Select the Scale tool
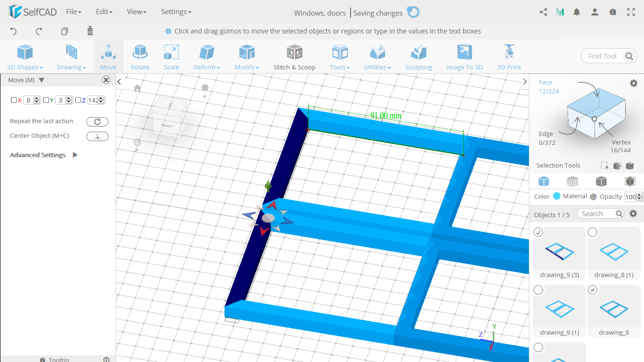Image resolution: width=644 pixels, height=362 pixels. coord(171,57)
